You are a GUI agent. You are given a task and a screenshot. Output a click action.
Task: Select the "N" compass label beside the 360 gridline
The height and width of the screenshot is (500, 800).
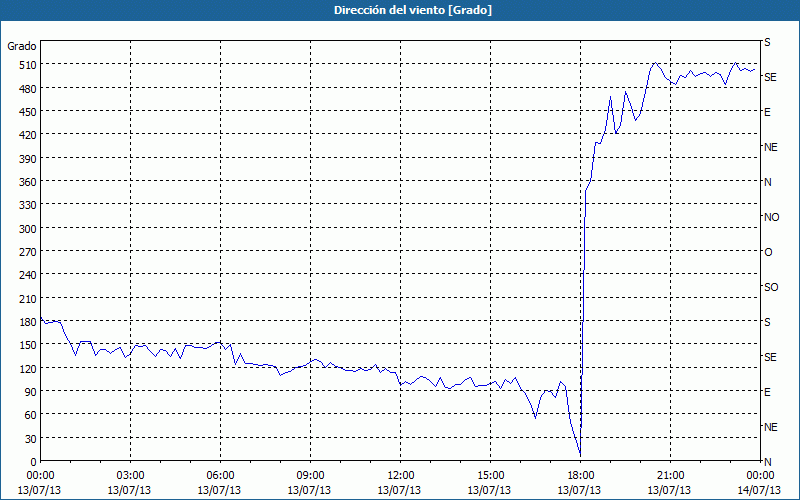(x=767, y=182)
